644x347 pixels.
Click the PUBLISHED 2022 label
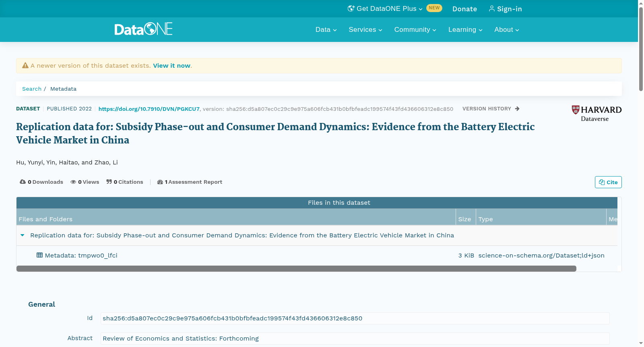69,109
